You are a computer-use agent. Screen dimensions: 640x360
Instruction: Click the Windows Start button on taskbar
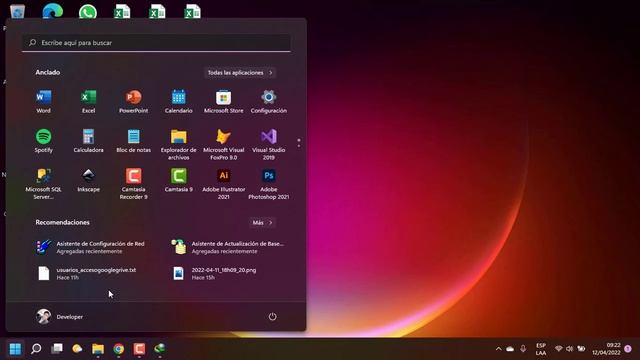[x=15, y=349]
